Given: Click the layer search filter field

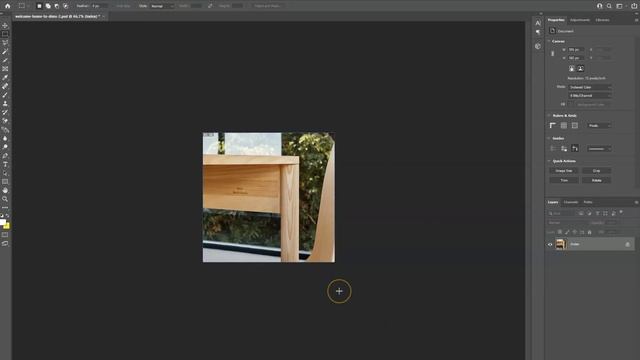Looking at the screenshot, I should pyautogui.click(x=561, y=213).
